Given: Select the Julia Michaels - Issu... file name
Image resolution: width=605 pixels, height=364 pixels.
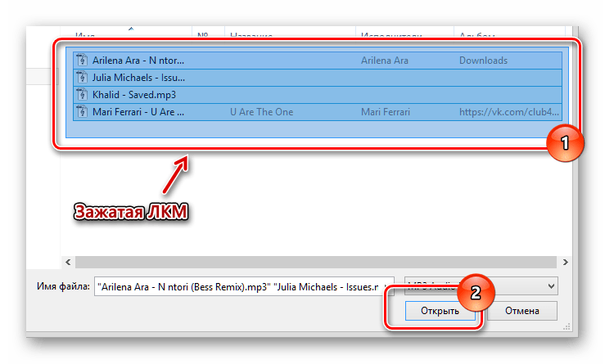Looking at the screenshot, I should click(x=138, y=78).
